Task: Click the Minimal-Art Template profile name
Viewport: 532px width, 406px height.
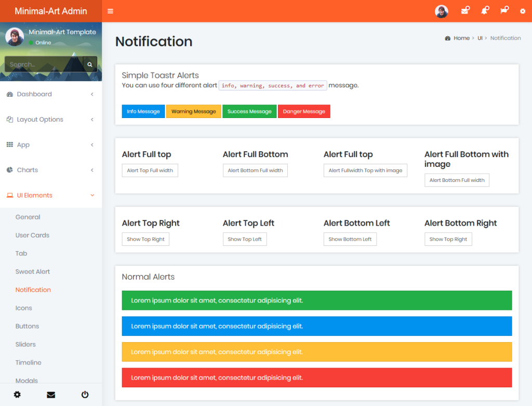Action: tap(62, 32)
